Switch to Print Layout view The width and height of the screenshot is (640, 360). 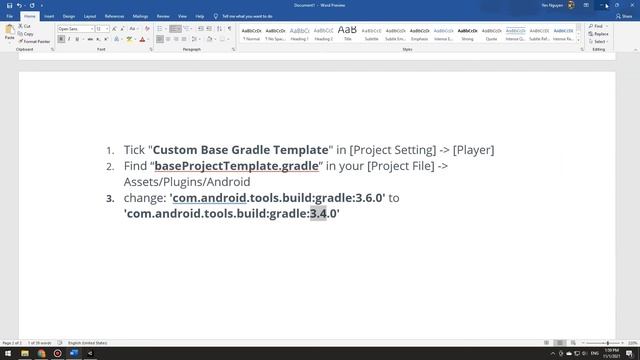560,343
